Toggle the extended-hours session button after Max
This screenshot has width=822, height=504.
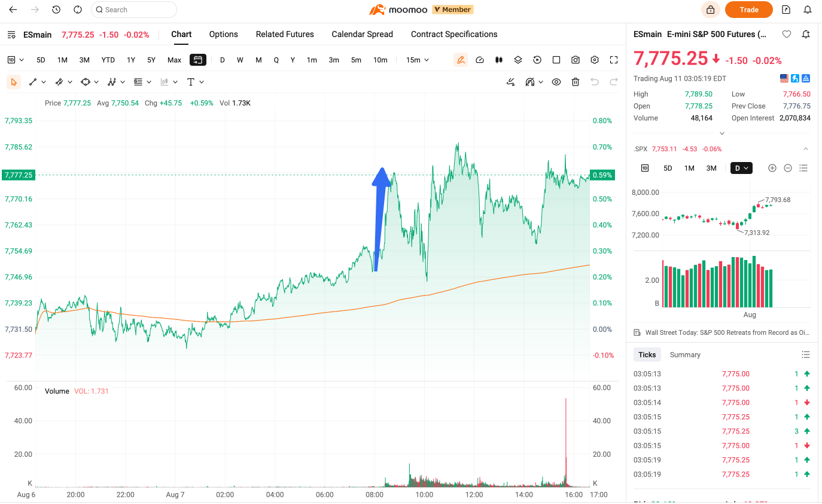pyautogui.click(x=198, y=60)
